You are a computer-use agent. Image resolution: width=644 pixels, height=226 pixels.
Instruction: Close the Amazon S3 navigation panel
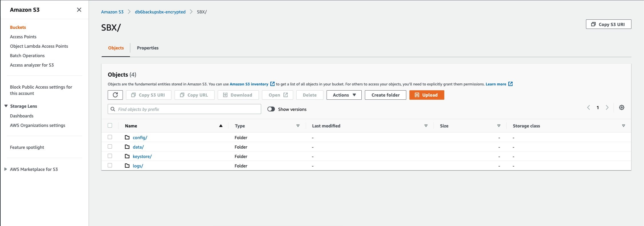[x=79, y=10]
